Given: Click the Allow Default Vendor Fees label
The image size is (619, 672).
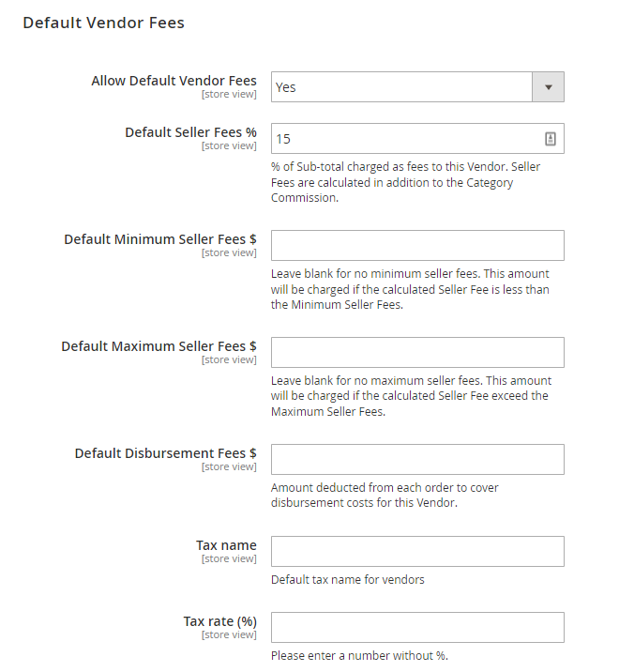Looking at the screenshot, I should click(x=174, y=81).
